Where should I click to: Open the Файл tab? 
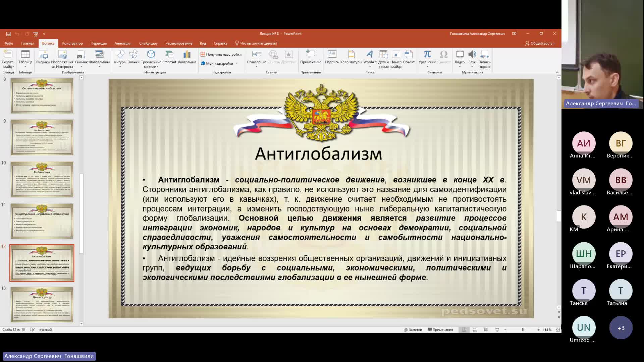[x=9, y=43]
